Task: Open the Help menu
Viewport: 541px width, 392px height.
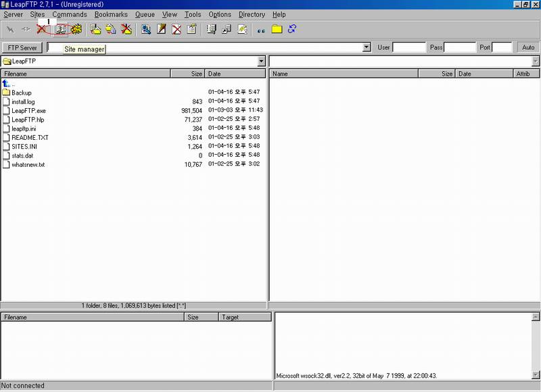Action: click(x=279, y=14)
